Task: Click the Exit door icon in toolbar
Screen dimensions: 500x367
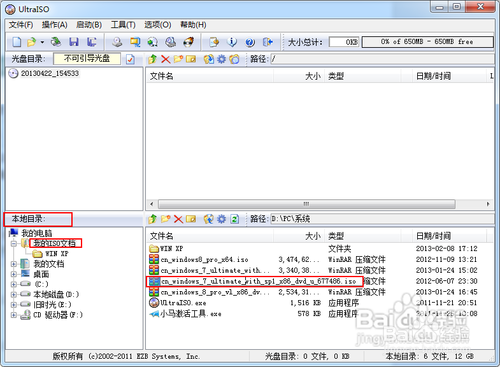Action: [268, 42]
